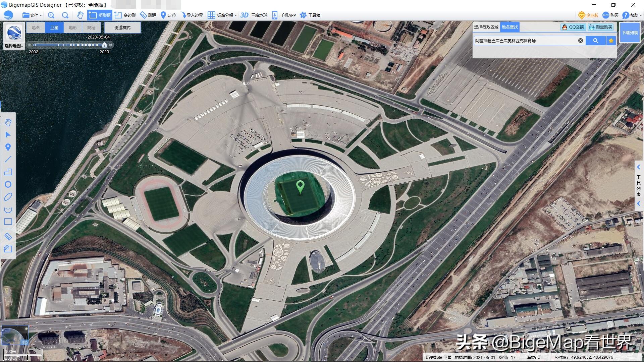Expand the 选择地图 map source dropdown

coord(14,46)
